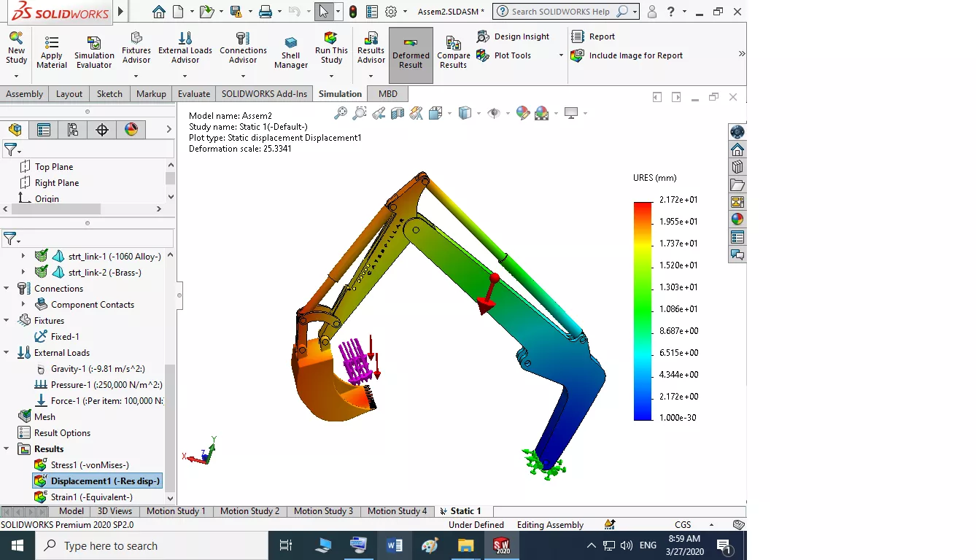Open the Apply Material tool

click(52, 44)
